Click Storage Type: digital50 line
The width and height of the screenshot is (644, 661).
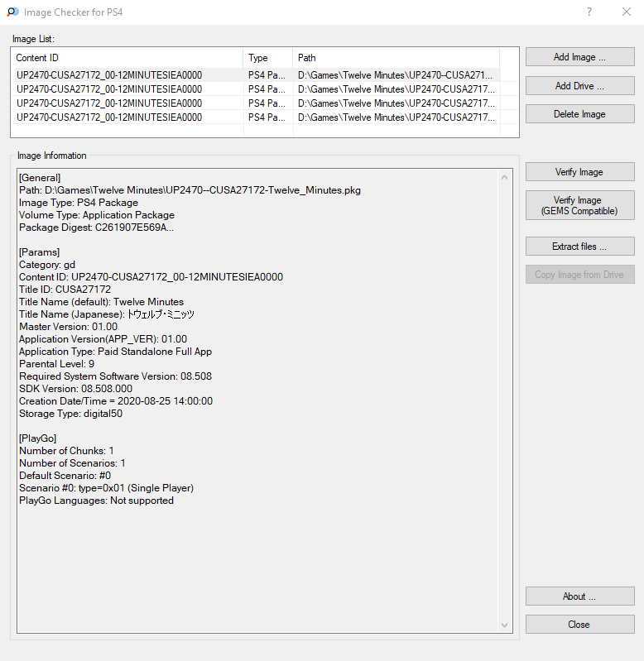click(x=70, y=414)
